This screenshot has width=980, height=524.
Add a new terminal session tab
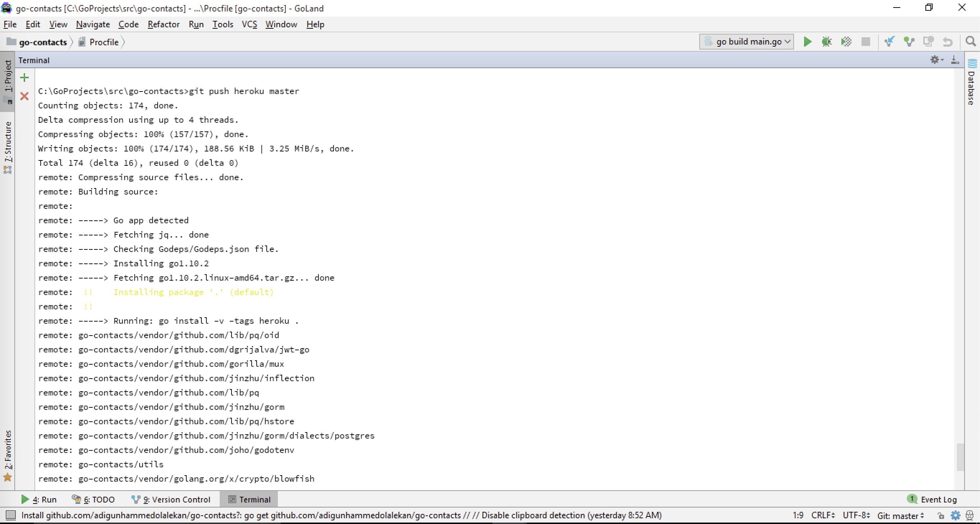(24, 78)
